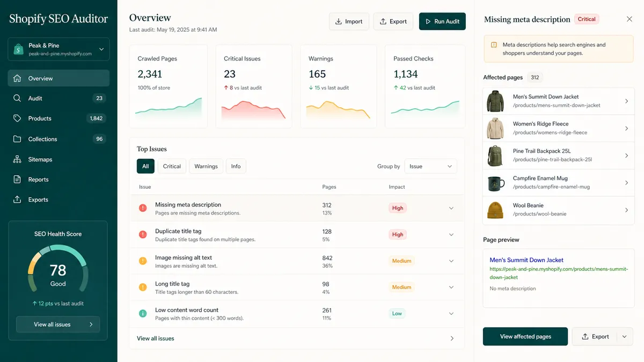This screenshot has width=644, height=362.
Task: Select the Info filter tab
Action: [236, 166]
